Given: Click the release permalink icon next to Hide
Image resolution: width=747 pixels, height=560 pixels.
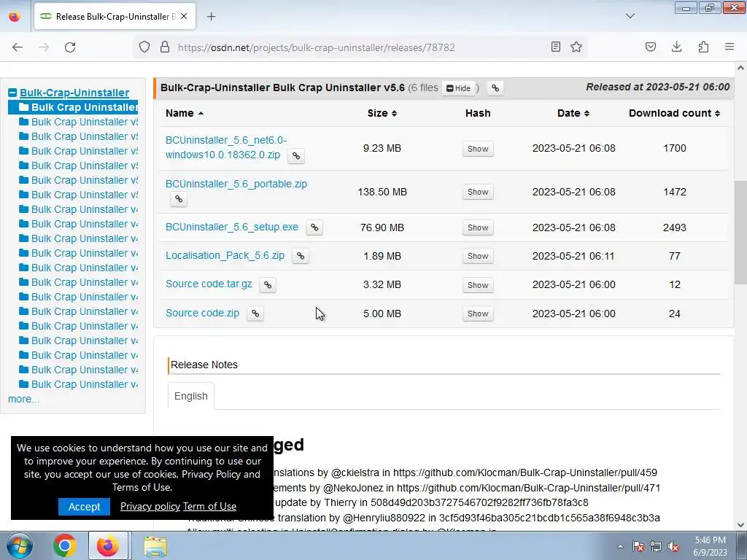Looking at the screenshot, I should click(495, 88).
